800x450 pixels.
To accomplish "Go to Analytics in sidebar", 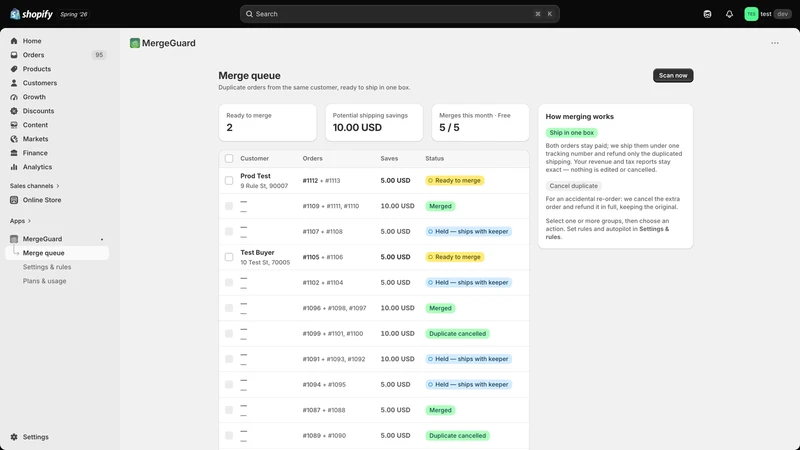I will [37, 167].
